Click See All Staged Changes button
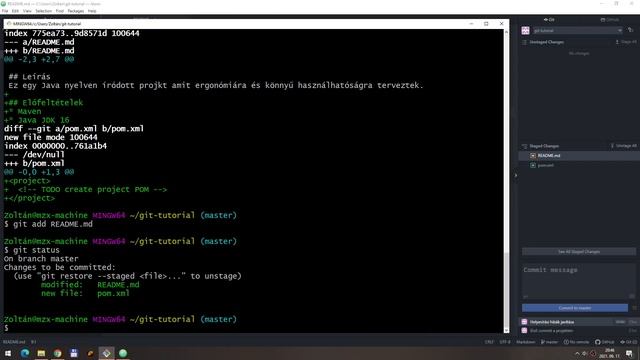The height and width of the screenshot is (360, 640). pyautogui.click(x=579, y=252)
